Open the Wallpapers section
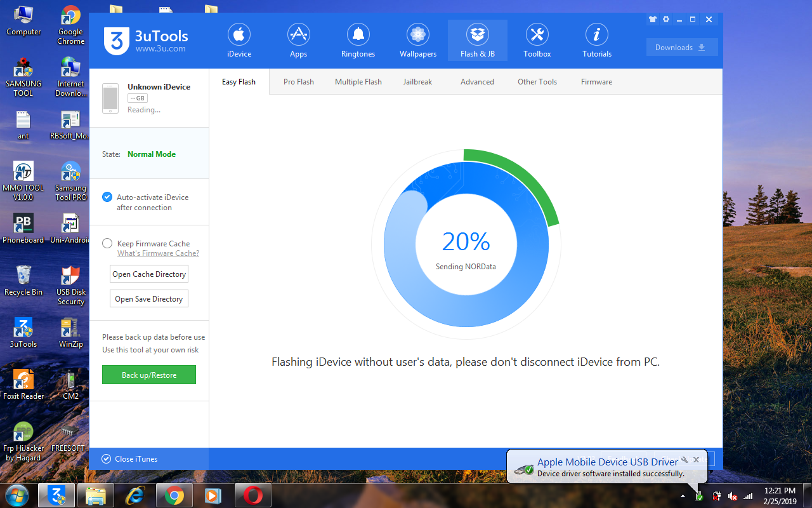 [x=418, y=41]
